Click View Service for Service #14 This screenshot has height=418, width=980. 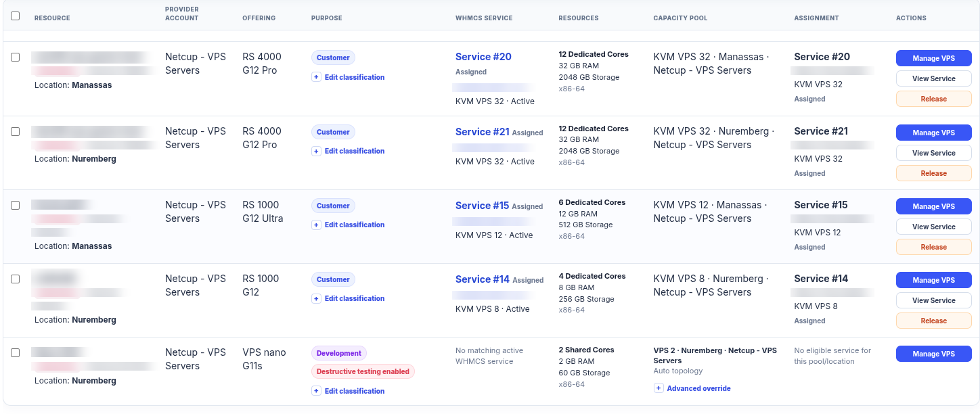tap(933, 300)
